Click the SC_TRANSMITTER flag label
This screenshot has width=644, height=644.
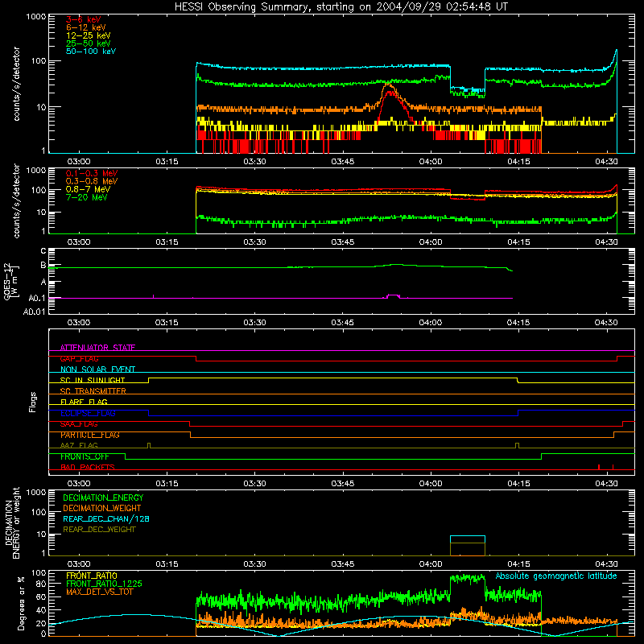point(93,391)
